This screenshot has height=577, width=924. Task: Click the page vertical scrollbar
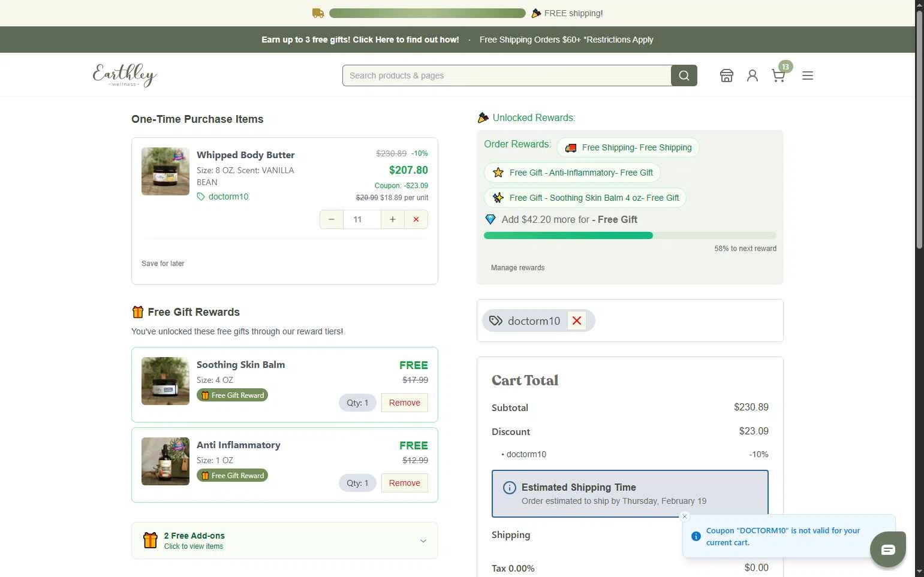pos(919,129)
